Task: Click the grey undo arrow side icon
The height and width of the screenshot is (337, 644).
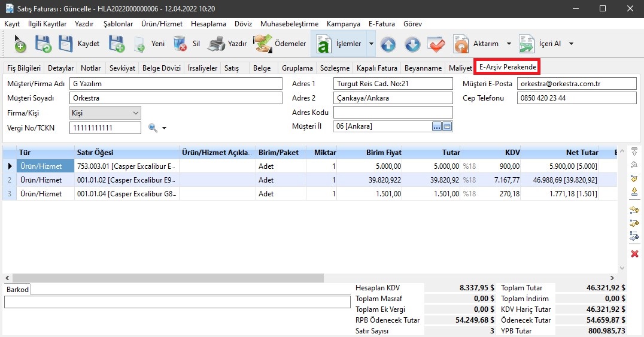Action: tap(634, 165)
